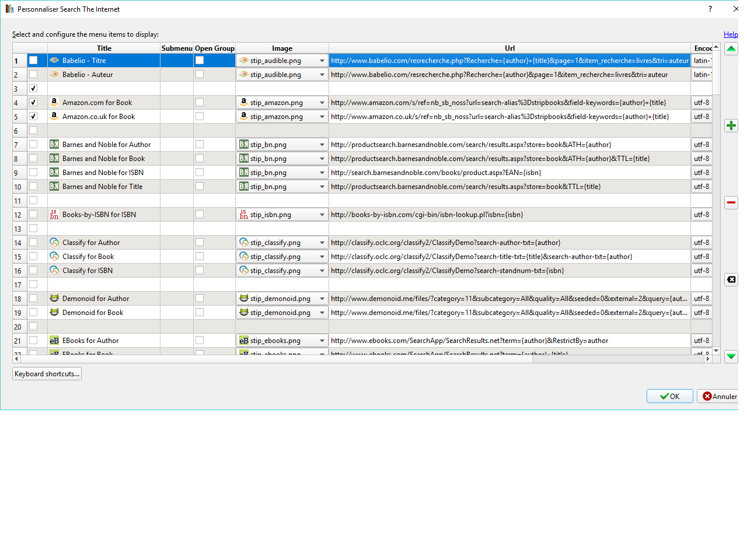Screen dimensions: 747x560
Task: Click the green move-down arrow button
Action: tap(731, 356)
